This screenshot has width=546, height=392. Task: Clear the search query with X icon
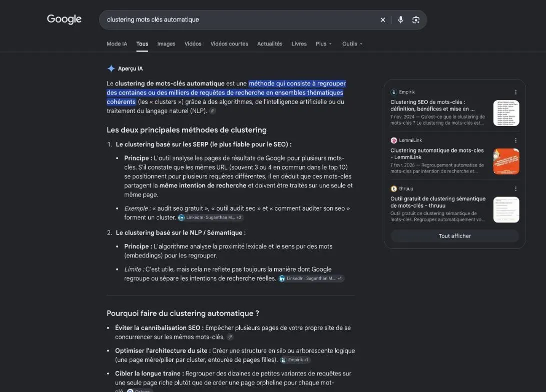[x=383, y=20]
